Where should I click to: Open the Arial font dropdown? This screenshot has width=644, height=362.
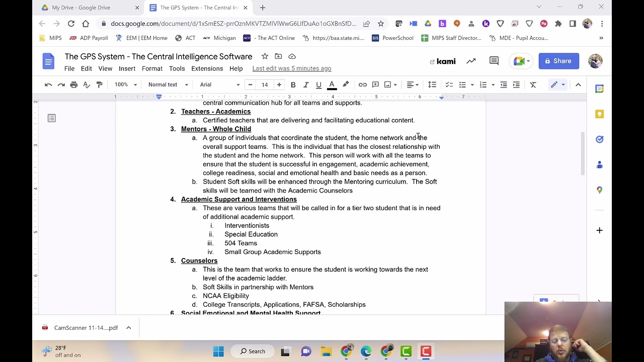point(220,84)
